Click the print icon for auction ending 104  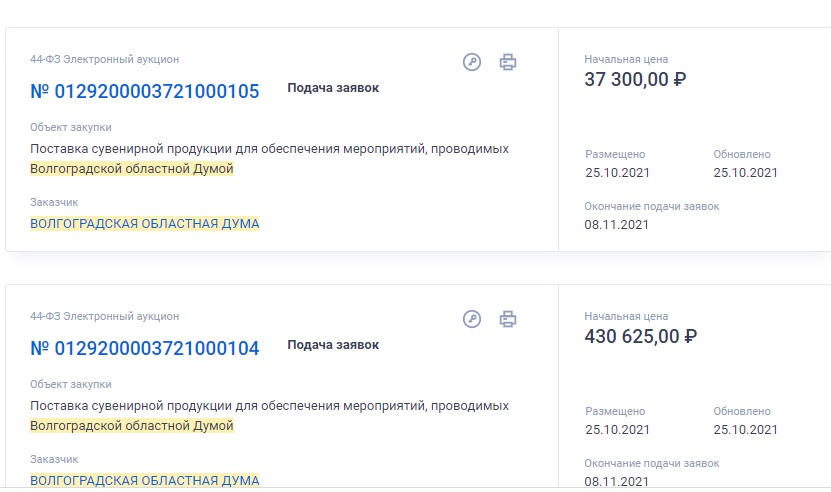click(x=508, y=319)
